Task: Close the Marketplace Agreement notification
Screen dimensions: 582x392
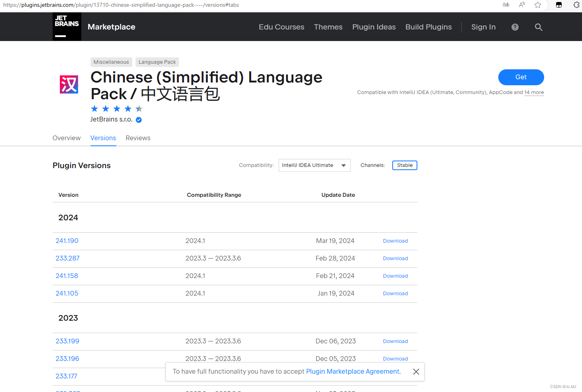Action: pos(416,372)
